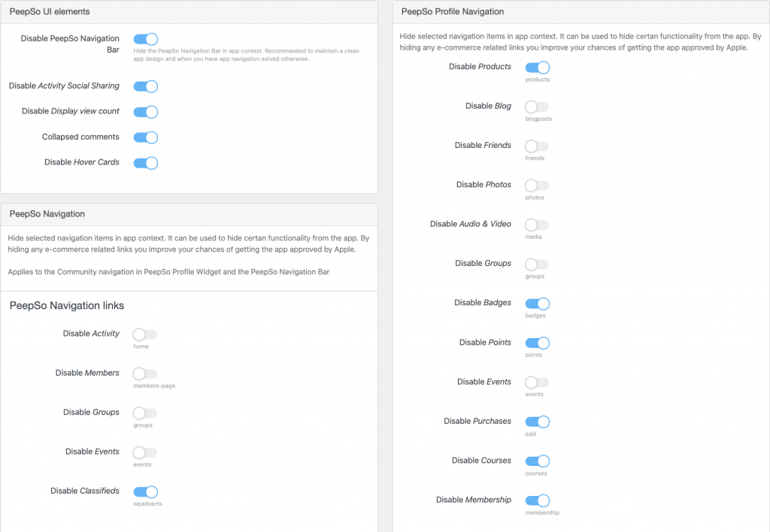Viewport: 770px width, 532px height.
Task: Turn off Disable Badges toggle
Action: (x=537, y=304)
